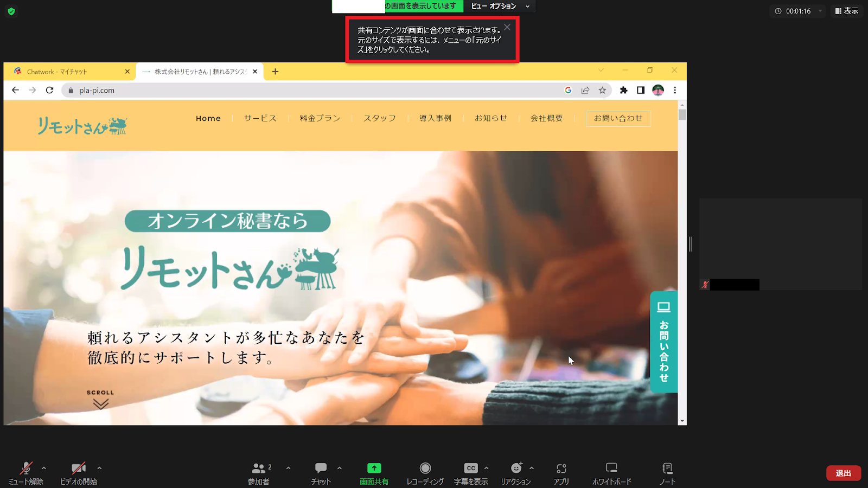
Task: Show captions with 字幕を表示 button
Action: [x=470, y=473]
